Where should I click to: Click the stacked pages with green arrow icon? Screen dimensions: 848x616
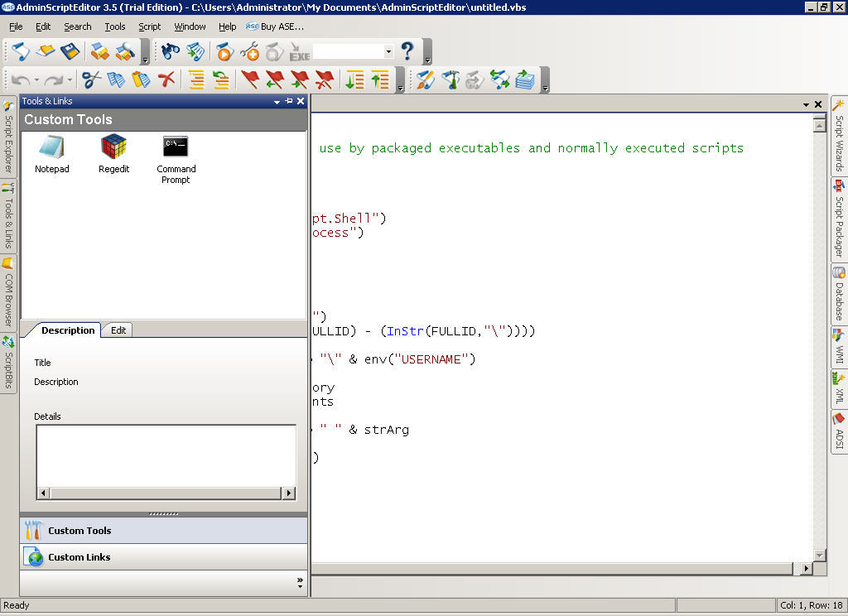coord(525,80)
